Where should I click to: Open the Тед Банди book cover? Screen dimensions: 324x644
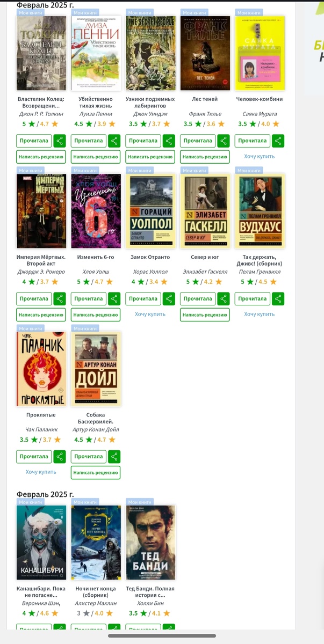[x=150, y=542]
